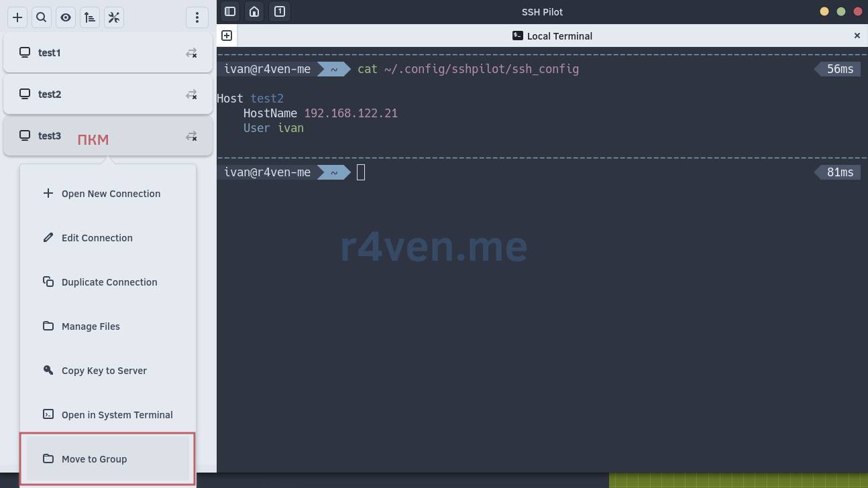Click the tab overview button showing 1

click(x=280, y=11)
